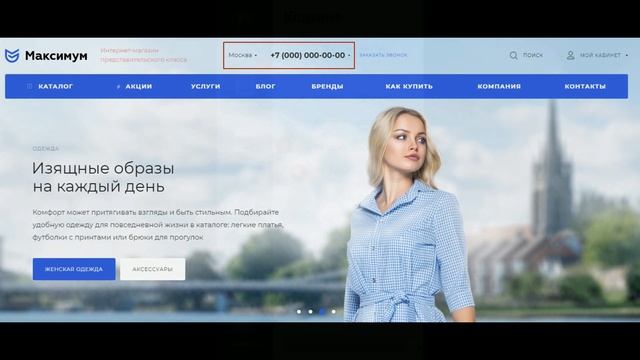Viewport: 640px width, 360px height.
Task: Click the Одежда category label
Action: point(45,149)
